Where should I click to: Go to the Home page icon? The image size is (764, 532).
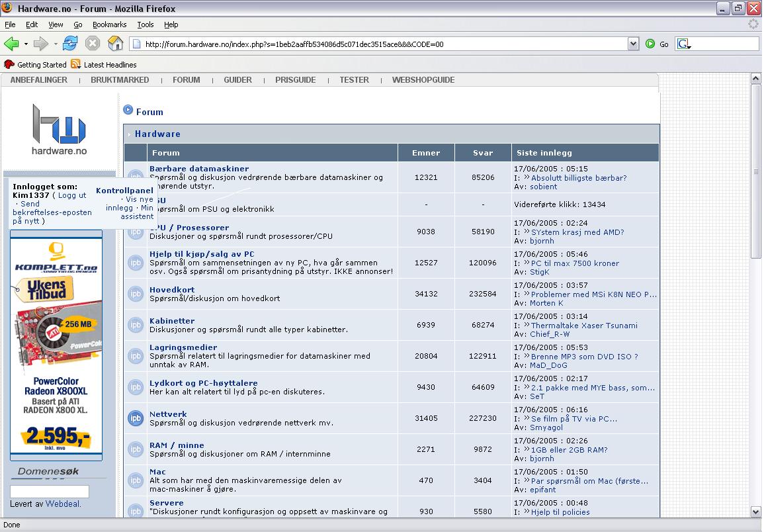point(116,44)
